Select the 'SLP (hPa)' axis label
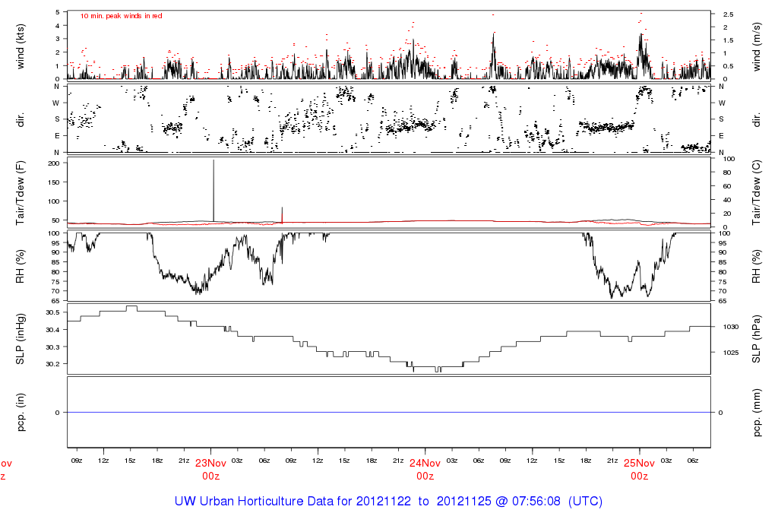The image size is (778, 532). click(756, 339)
